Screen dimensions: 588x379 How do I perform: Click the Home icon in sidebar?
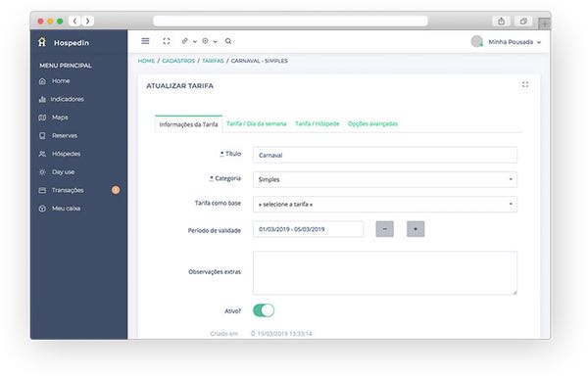tap(42, 81)
